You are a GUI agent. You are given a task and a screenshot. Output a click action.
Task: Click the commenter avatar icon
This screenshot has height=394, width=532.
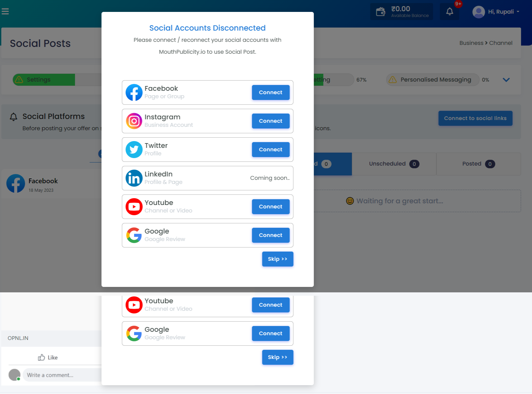(x=15, y=375)
